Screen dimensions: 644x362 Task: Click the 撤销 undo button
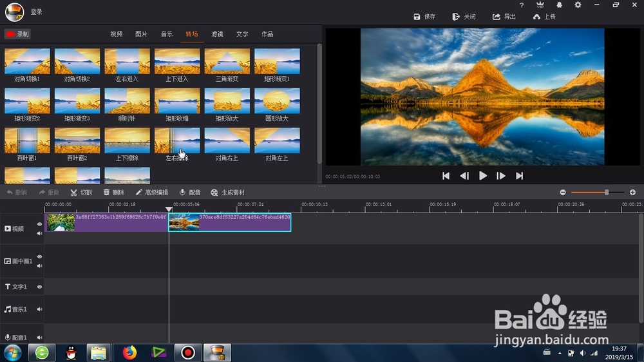click(17, 193)
